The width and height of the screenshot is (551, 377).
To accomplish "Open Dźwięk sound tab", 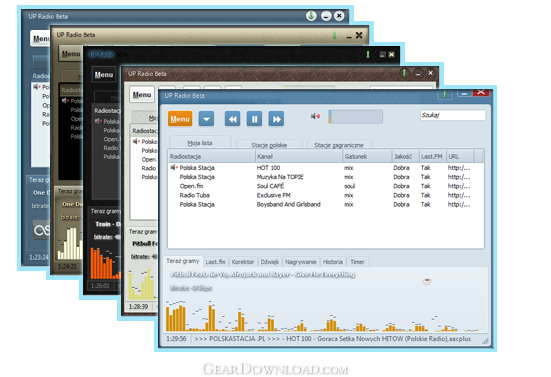I will coord(270,262).
